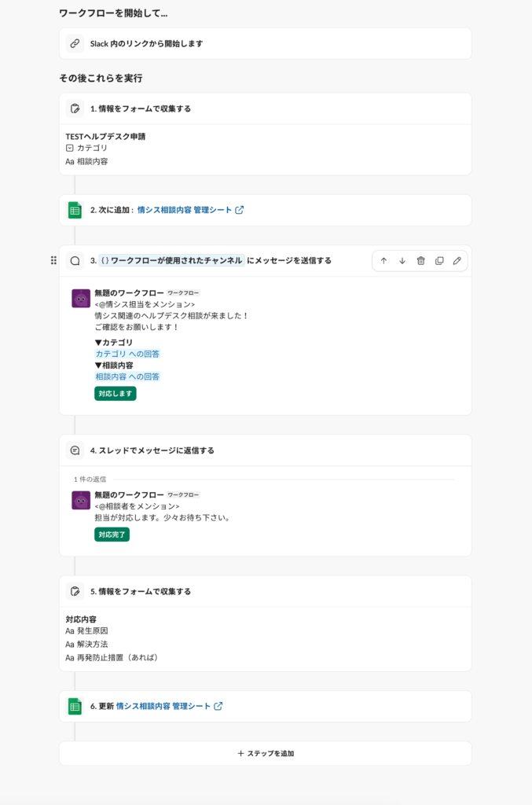Click the 相談内容 への回答 variable token
The width and height of the screenshot is (532, 805).
point(127,377)
